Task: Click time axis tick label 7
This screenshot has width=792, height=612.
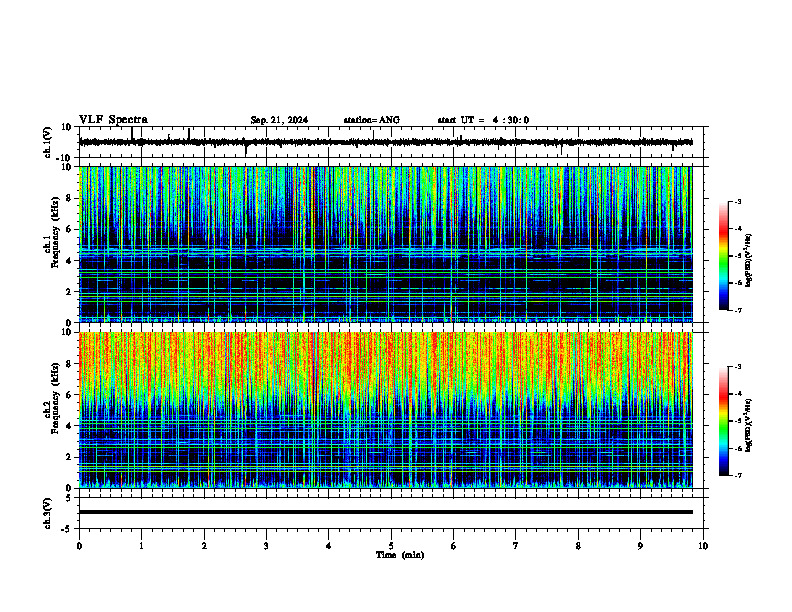Action: 516,546
